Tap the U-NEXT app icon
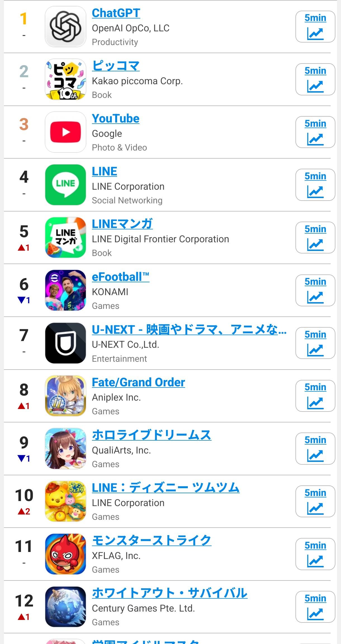The height and width of the screenshot is (644, 341). coord(65,343)
